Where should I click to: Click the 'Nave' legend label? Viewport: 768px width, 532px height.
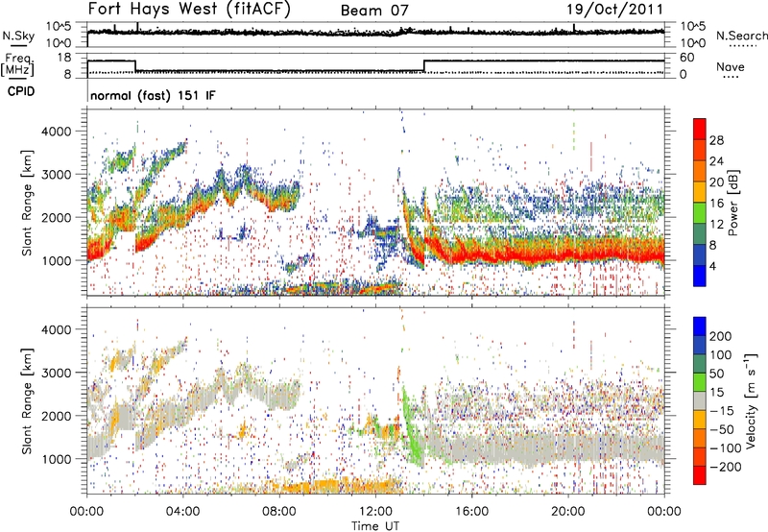(731, 66)
